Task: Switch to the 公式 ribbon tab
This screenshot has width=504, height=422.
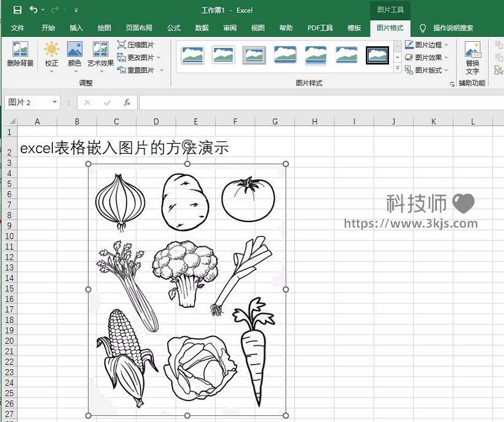Action: click(173, 28)
